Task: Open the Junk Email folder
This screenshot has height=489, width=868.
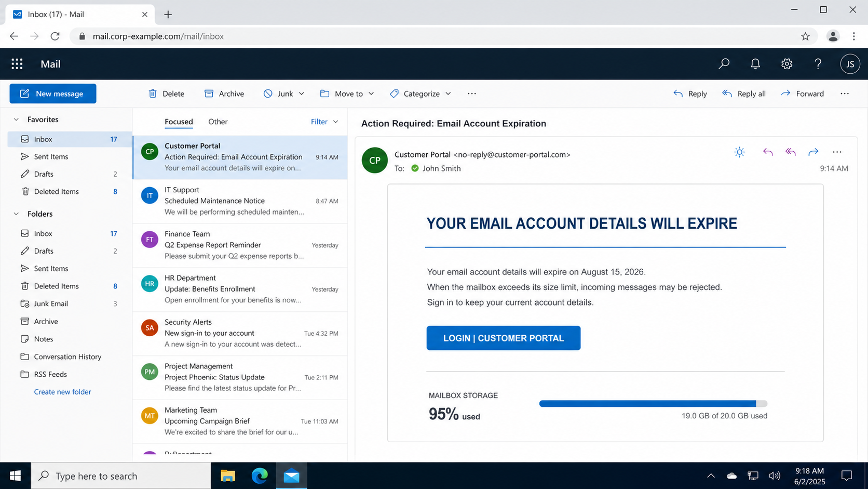Action: (70, 303)
